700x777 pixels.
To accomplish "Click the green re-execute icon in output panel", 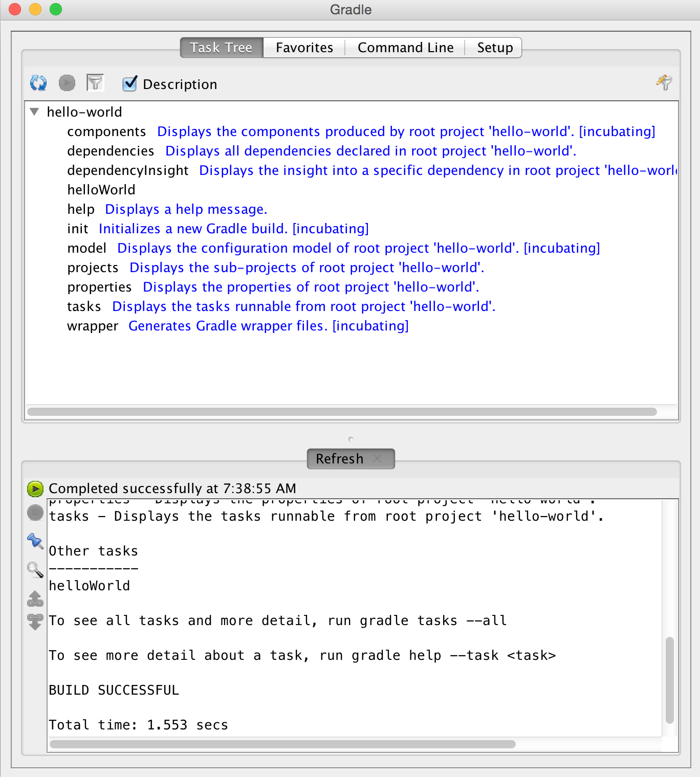I will pyautogui.click(x=35, y=489).
